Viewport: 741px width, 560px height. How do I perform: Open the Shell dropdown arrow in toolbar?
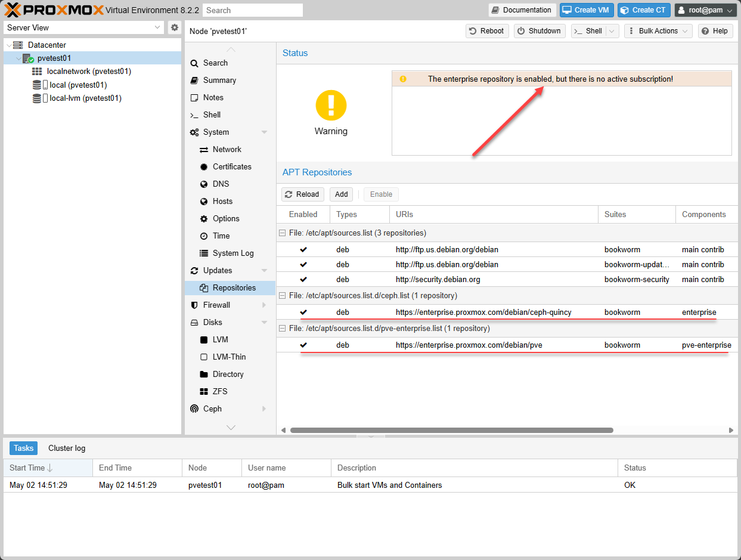click(612, 31)
